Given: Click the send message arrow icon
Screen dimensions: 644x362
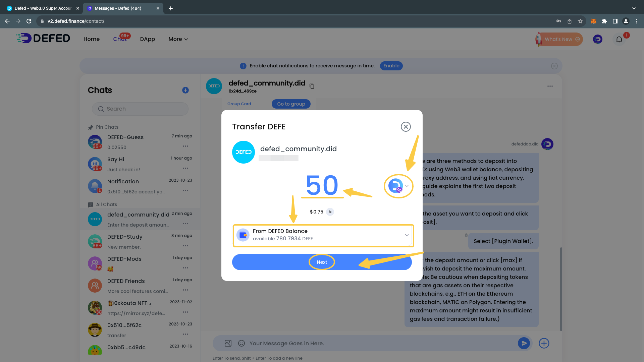Looking at the screenshot, I should pyautogui.click(x=524, y=343).
